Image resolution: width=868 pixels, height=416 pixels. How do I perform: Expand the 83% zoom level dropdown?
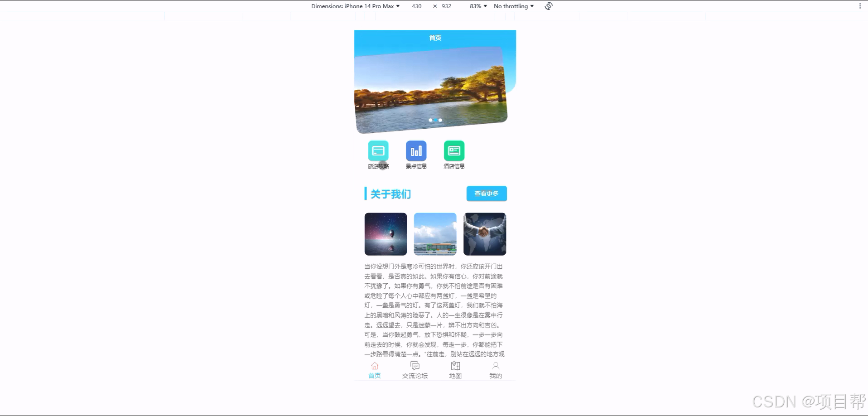[x=477, y=6]
